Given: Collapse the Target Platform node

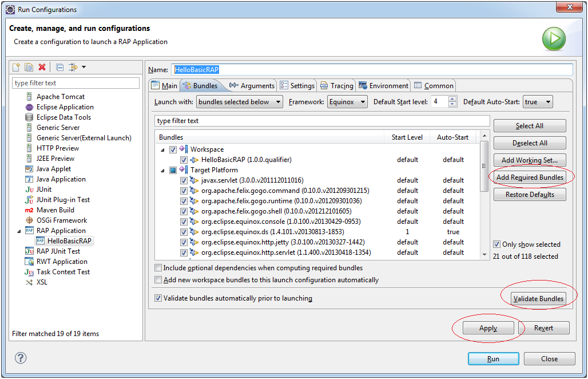Looking at the screenshot, I should pos(163,171).
